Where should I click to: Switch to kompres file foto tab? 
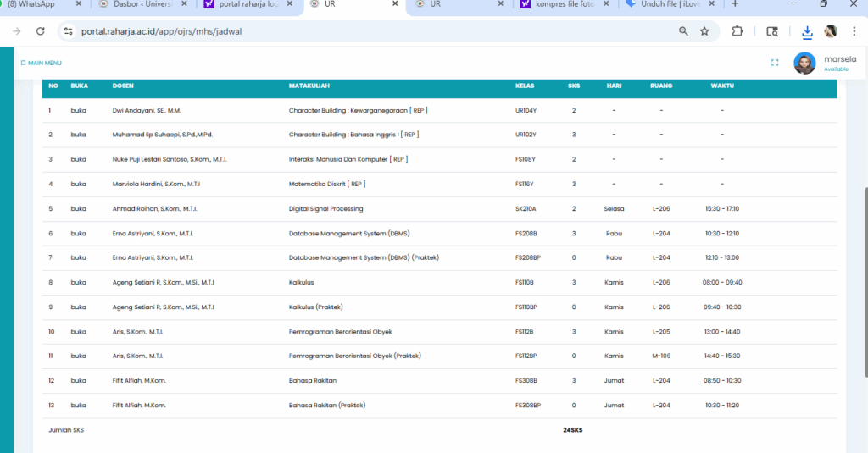559,4
